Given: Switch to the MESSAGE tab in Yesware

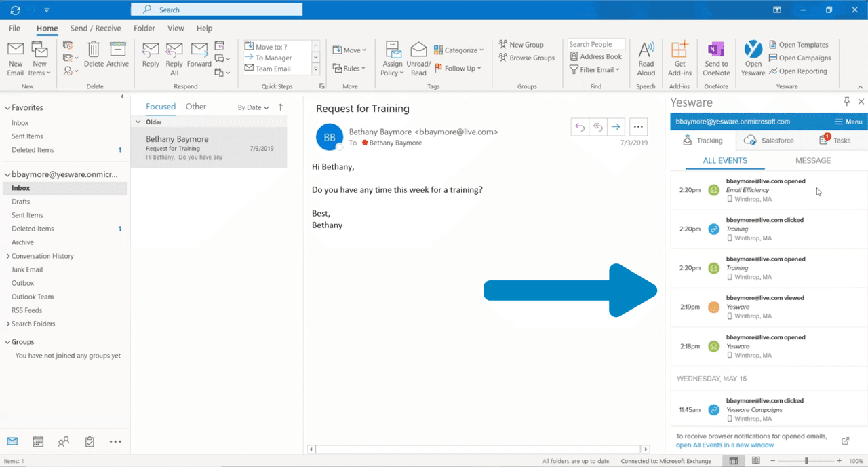Looking at the screenshot, I should coord(812,160).
